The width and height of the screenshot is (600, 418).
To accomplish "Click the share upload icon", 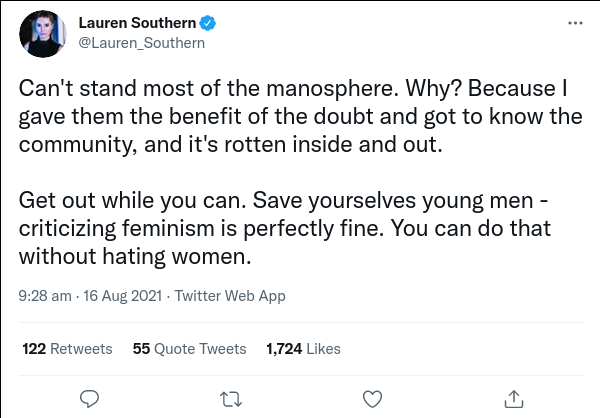I will pyautogui.click(x=513, y=397).
